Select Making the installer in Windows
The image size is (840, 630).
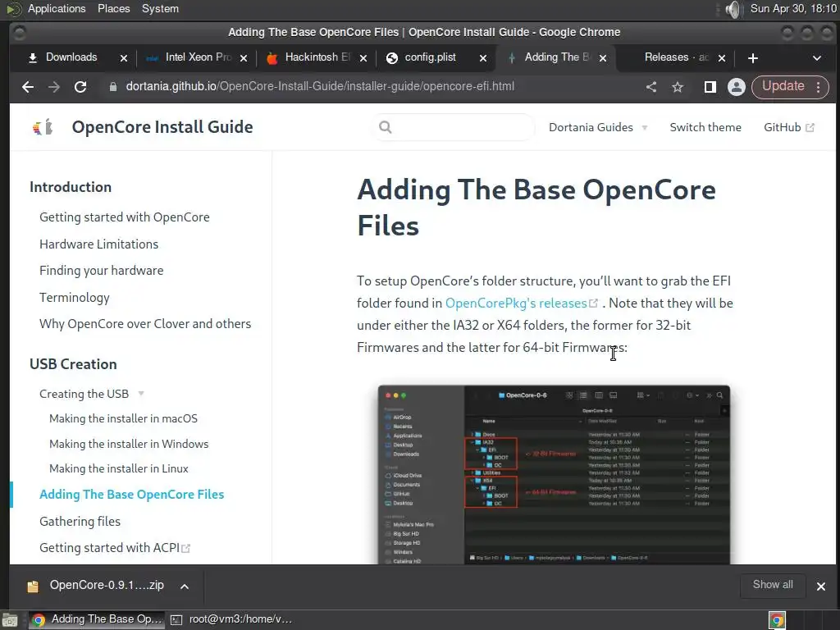point(129,444)
